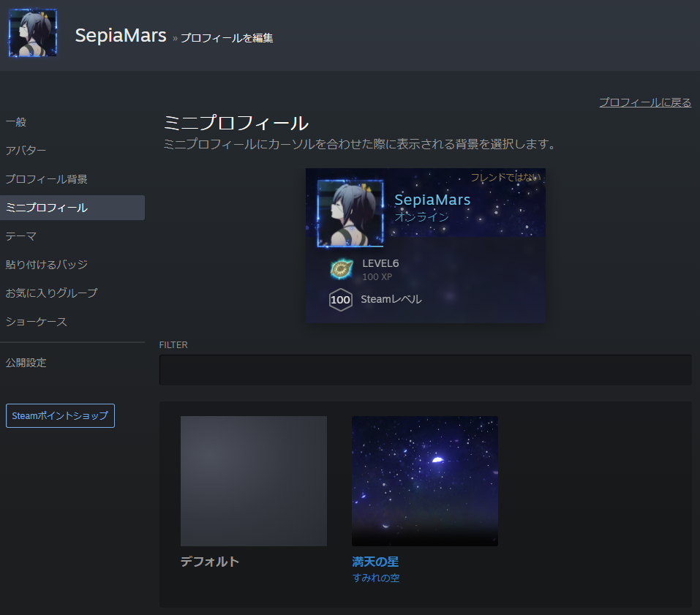Go to お気に入りグループ section

pos(51,293)
